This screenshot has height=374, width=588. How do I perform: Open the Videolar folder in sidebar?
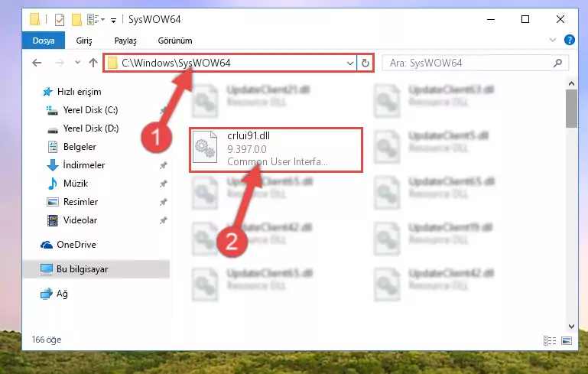[x=80, y=220]
